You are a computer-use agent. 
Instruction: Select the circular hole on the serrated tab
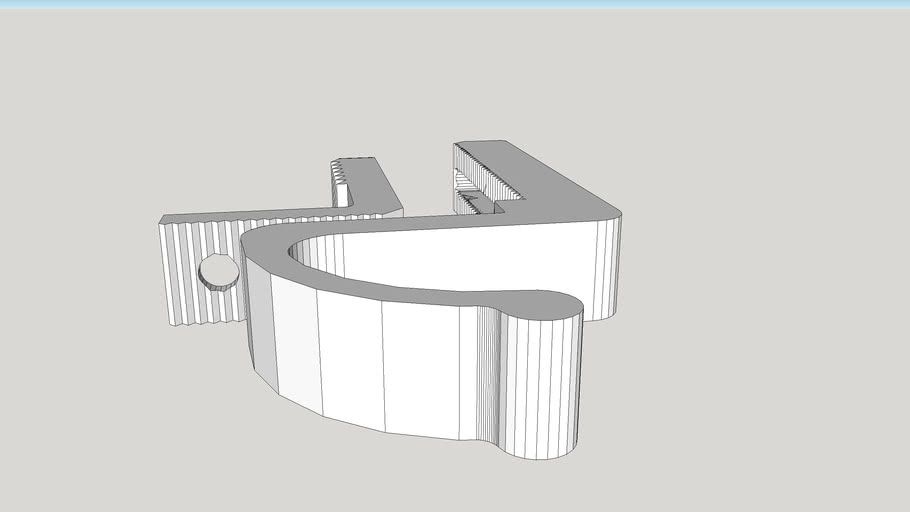tap(219, 272)
